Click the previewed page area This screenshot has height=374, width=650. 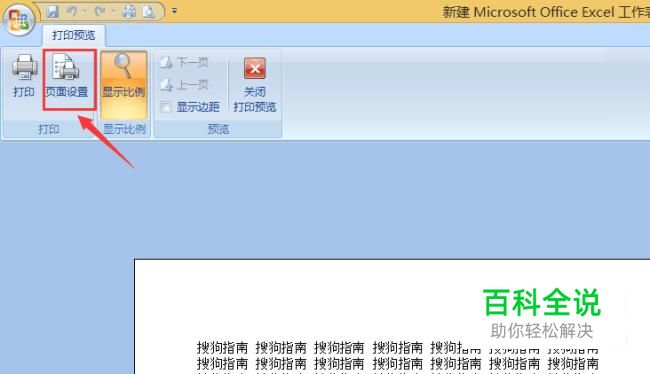pyautogui.click(x=392, y=317)
